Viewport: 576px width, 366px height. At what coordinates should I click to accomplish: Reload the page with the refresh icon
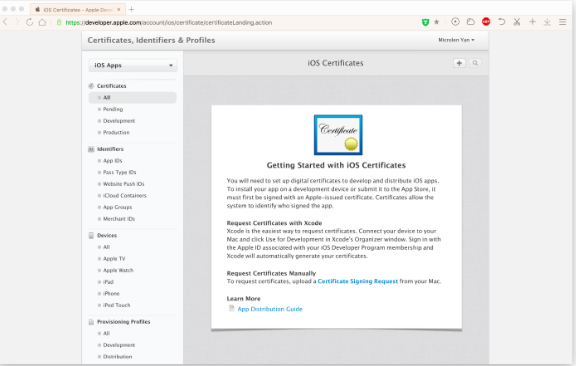(29, 22)
